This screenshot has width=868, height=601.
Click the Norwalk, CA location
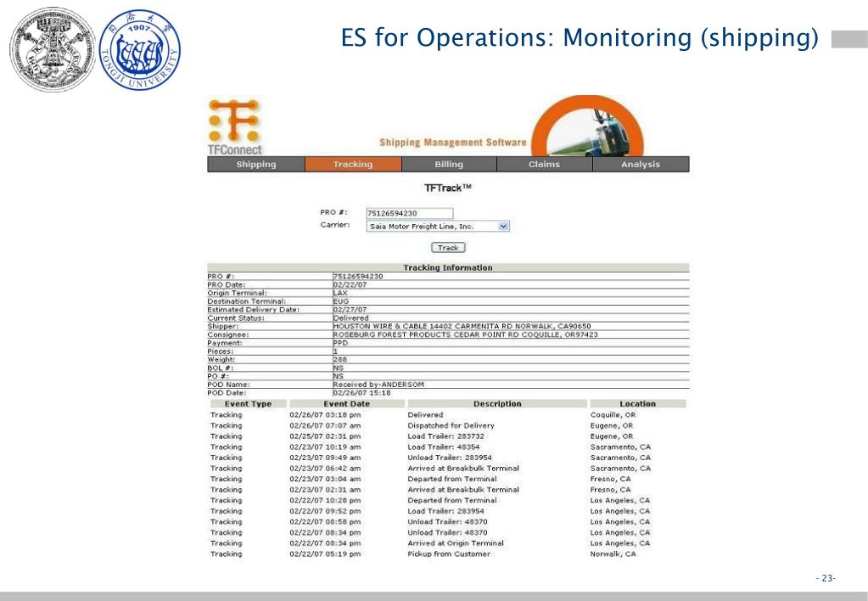tap(613, 553)
